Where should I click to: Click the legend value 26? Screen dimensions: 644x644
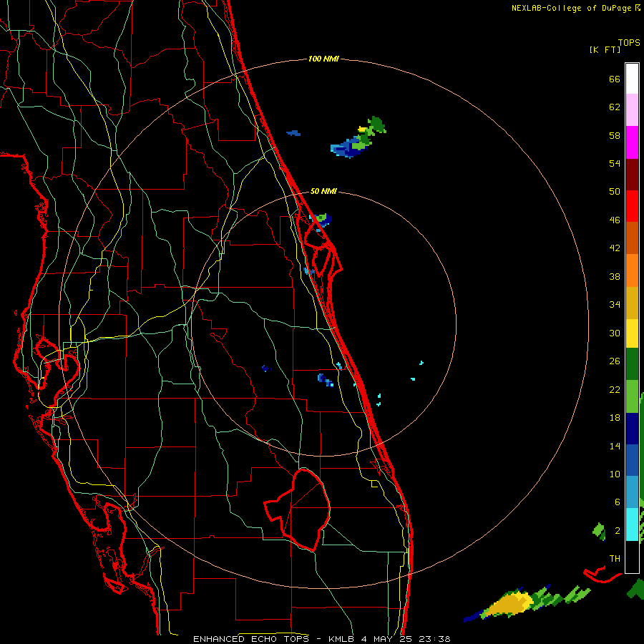[615, 361]
